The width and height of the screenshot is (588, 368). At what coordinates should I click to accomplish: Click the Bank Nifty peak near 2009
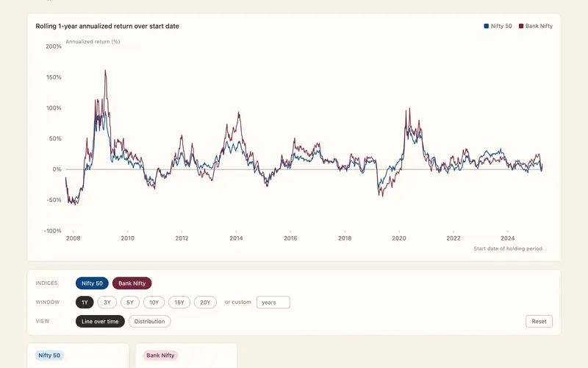(x=105, y=70)
